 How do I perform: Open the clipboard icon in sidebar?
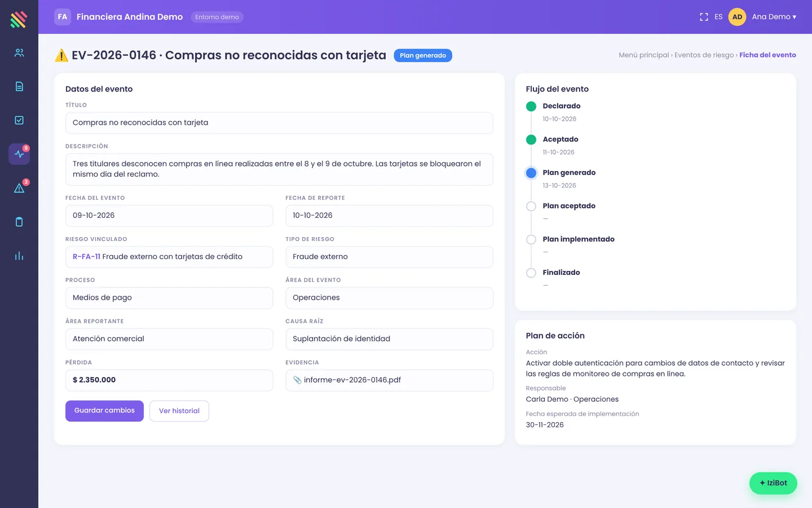click(x=19, y=222)
